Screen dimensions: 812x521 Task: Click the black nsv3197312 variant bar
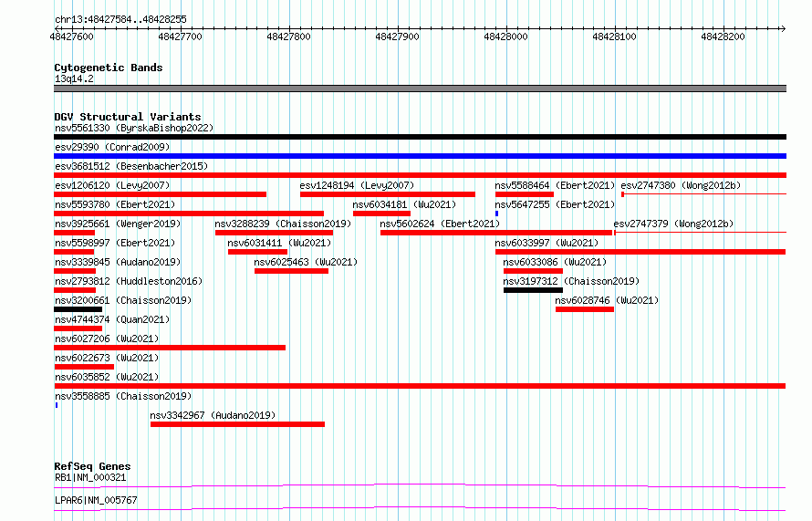click(533, 290)
